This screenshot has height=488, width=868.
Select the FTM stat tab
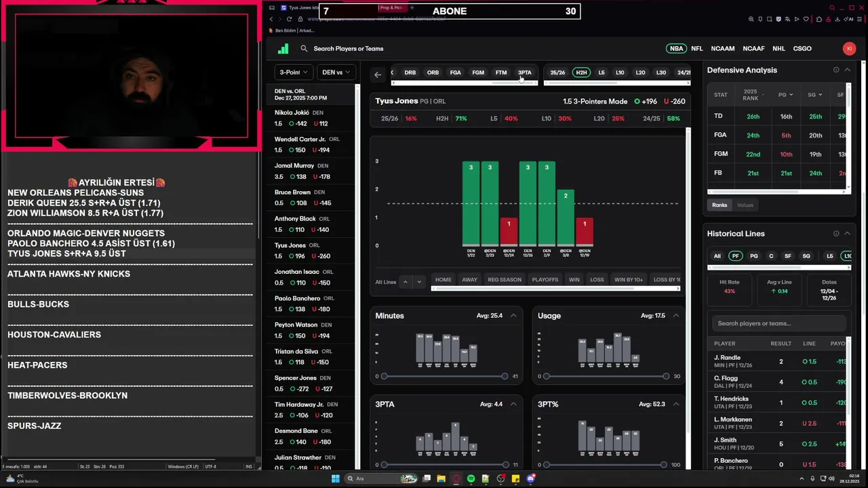(500, 73)
